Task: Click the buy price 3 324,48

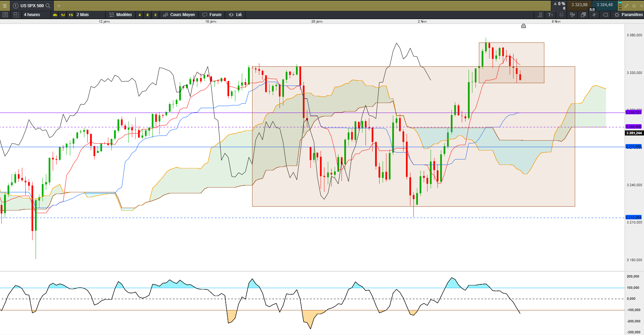Action: click(605, 5)
